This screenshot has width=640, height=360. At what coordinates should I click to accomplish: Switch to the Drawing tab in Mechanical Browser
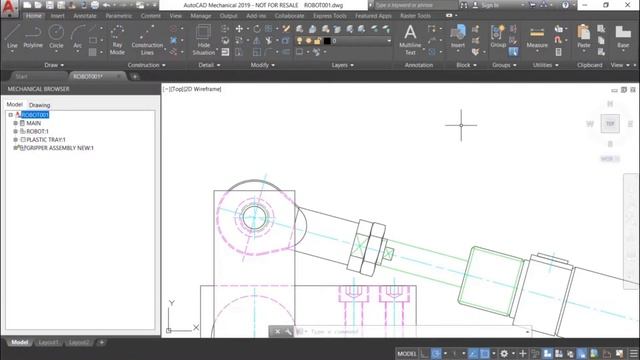click(x=40, y=105)
